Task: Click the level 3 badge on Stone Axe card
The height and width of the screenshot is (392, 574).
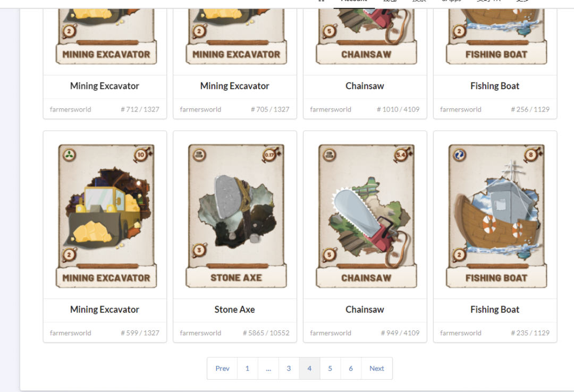Action: click(199, 250)
